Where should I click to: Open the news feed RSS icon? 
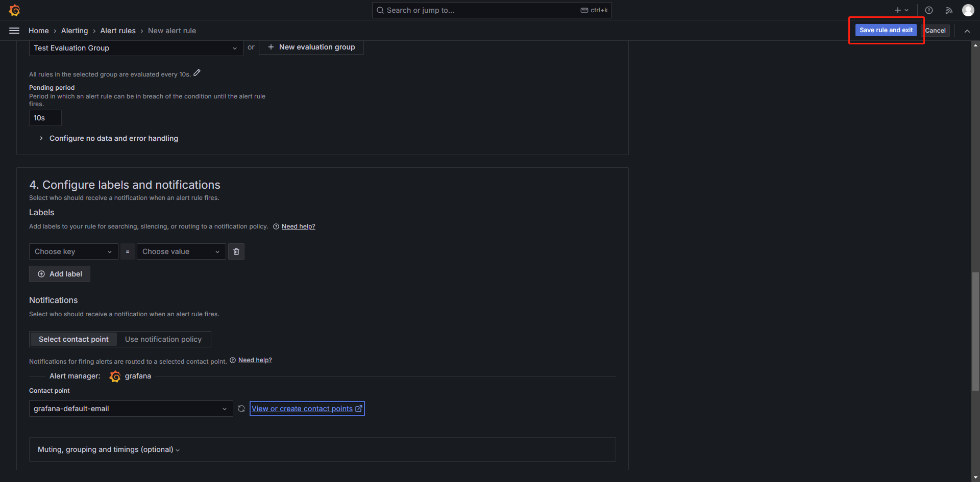pyautogui.click(x=949, y=10)
